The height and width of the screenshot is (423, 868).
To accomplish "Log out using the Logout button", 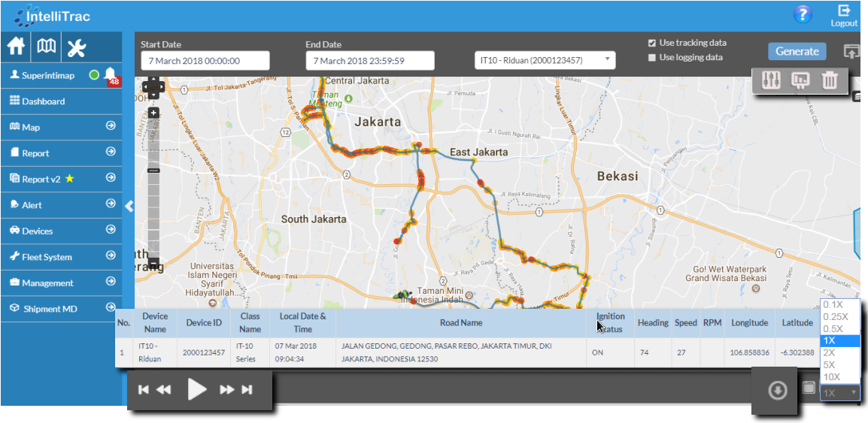I will point(844,15).
